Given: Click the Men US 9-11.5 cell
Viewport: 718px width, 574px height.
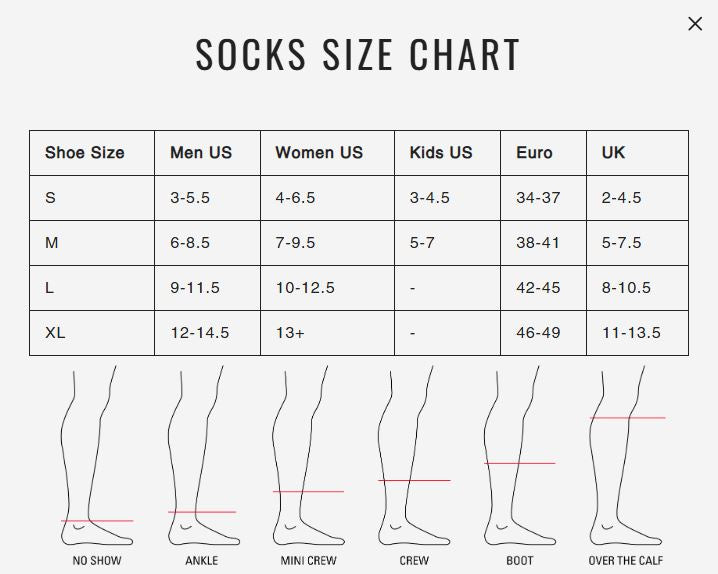Looking at the screenshot, I should 195,288.
